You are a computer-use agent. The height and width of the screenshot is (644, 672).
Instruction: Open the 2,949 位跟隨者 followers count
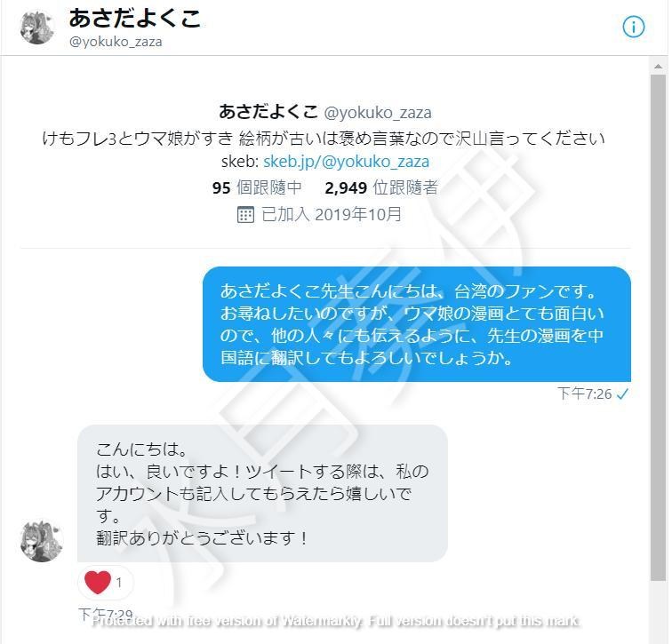[x=381, y=187]
